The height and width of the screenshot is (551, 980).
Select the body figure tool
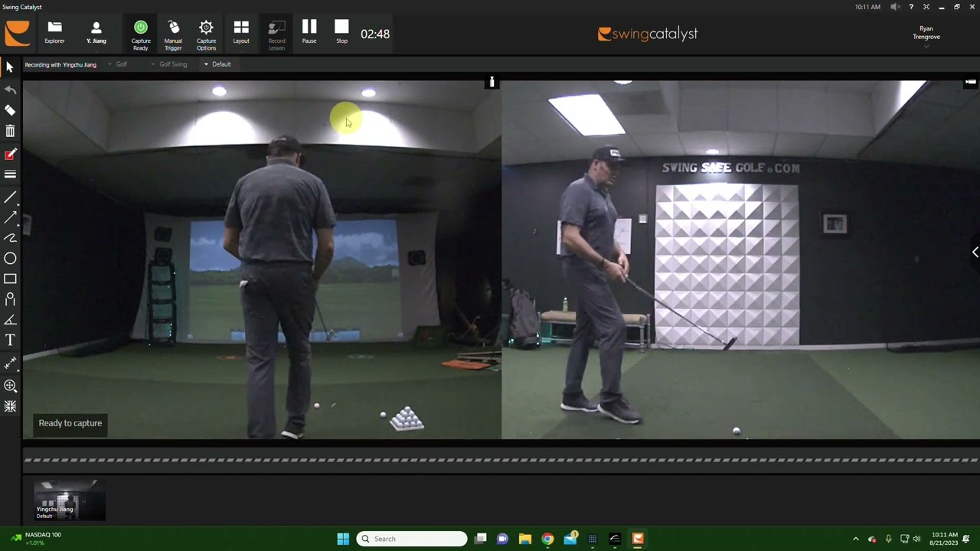point(10,299)
